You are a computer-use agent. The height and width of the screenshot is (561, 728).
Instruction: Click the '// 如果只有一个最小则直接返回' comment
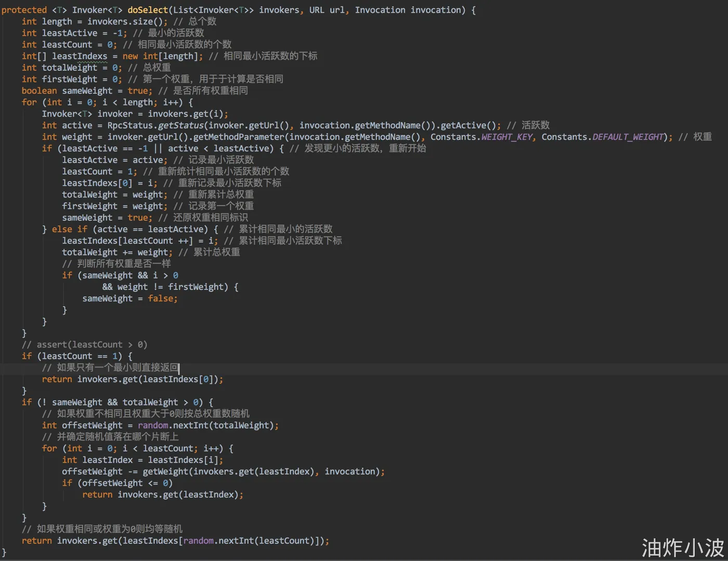pyautogui.click(x=110, y=368)
